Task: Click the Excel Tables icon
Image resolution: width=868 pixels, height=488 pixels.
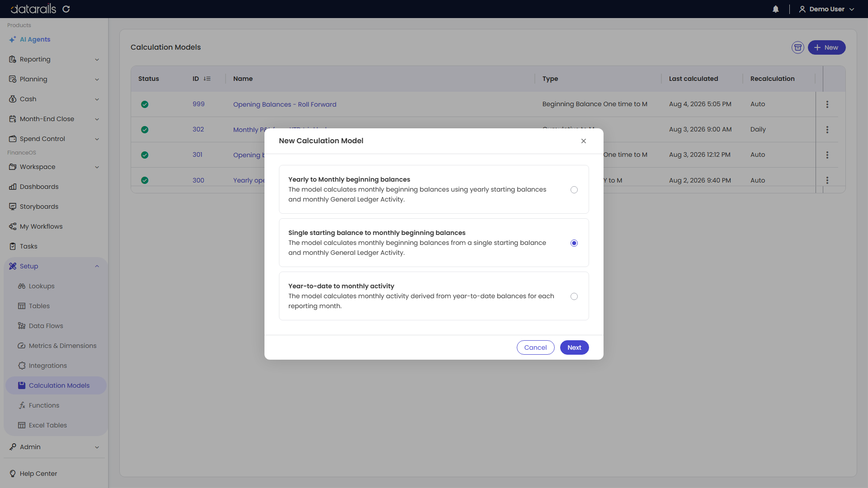Action: point(22,425)
